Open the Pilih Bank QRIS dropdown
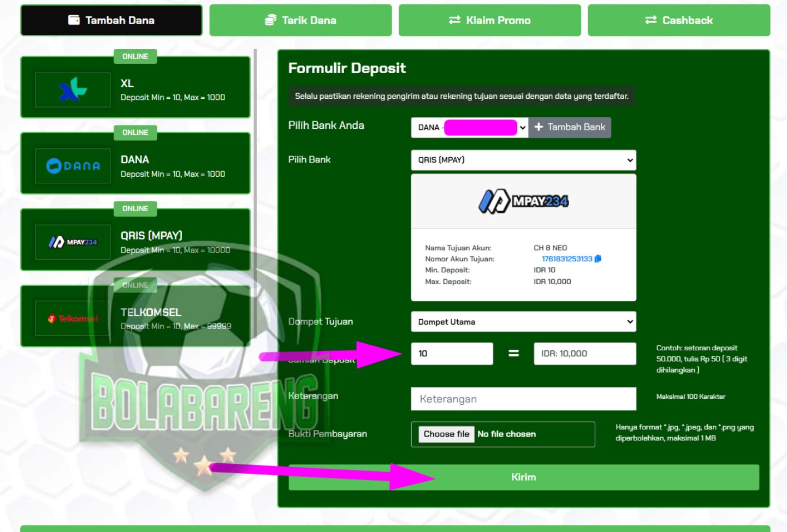Viewport: 787px width, 532px height. coord(523,160)
